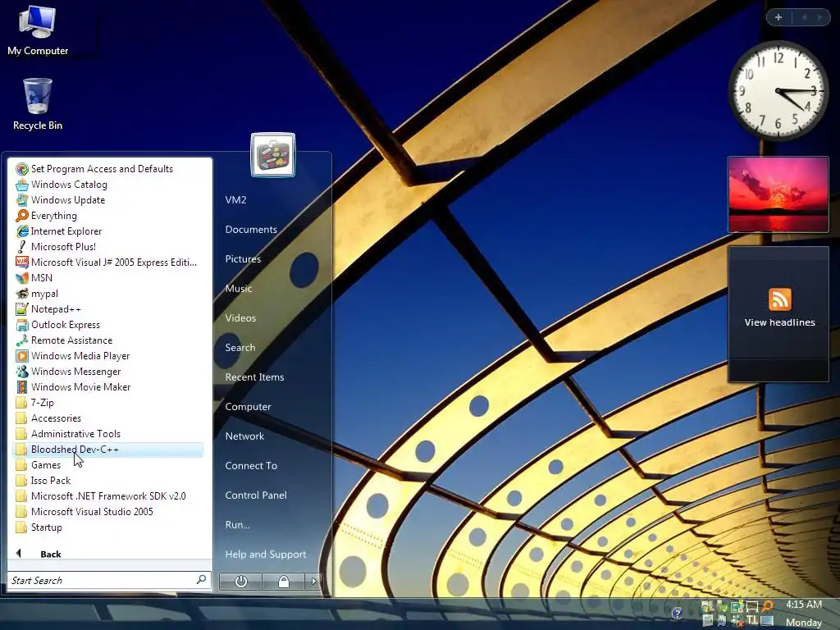Screen dimensions: 840x630
Task: Open Windows Update entry
Action: click(107, 200)
